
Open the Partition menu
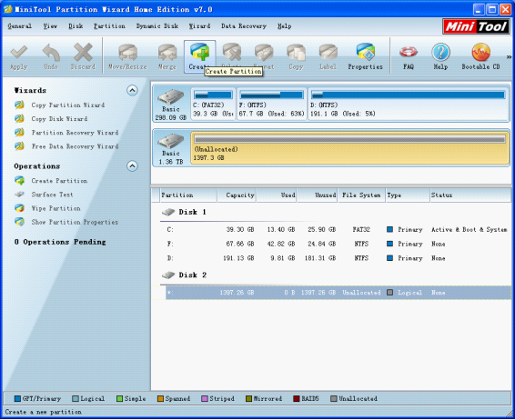tap(109, 26)
